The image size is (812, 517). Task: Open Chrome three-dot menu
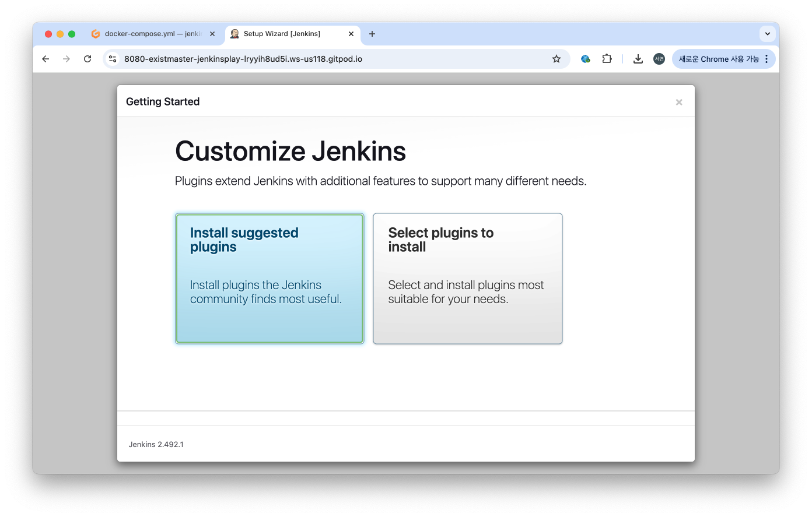[x=766, y=59]
